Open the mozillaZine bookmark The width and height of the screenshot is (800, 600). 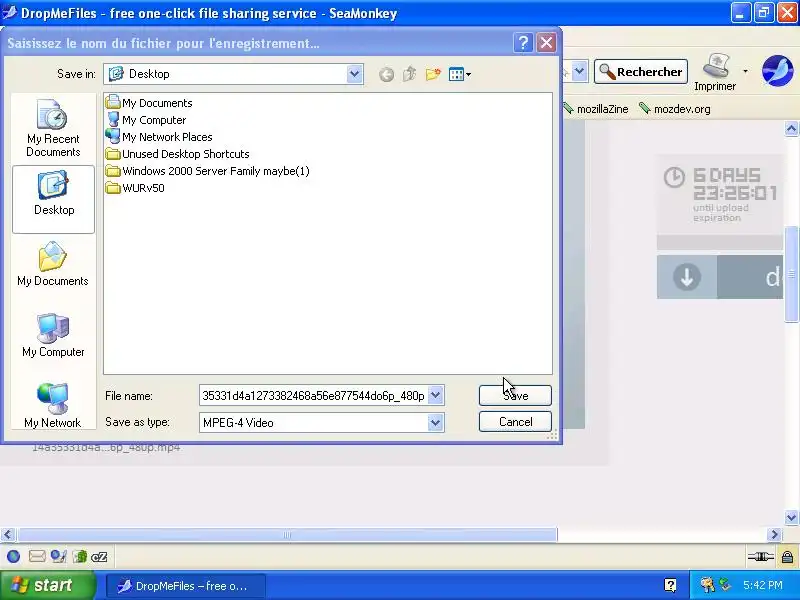[x=596, y=109]
